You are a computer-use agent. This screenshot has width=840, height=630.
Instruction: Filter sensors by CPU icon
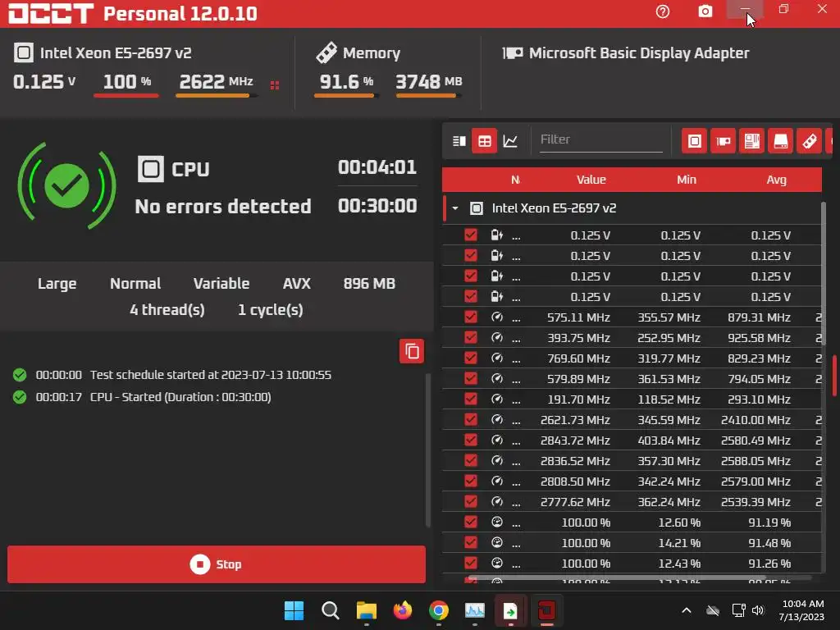pyautogui.click(x=694, y=141)
